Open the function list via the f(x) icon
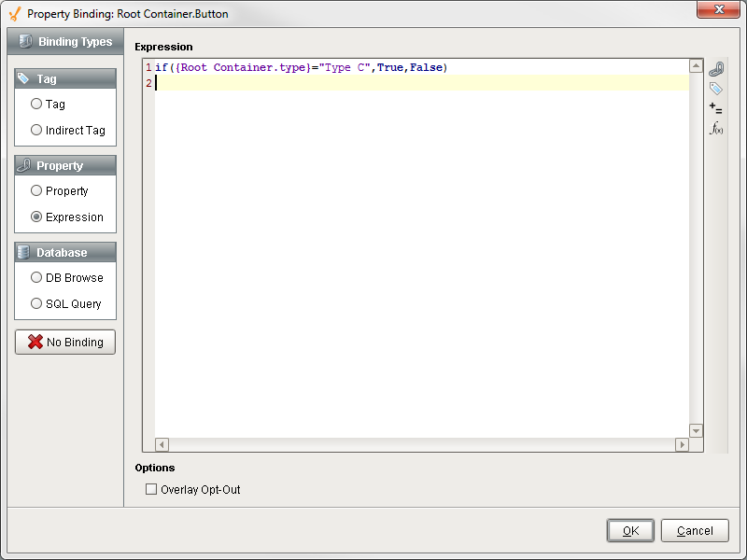This screenshot has width=747, height=560. [715, 128]
